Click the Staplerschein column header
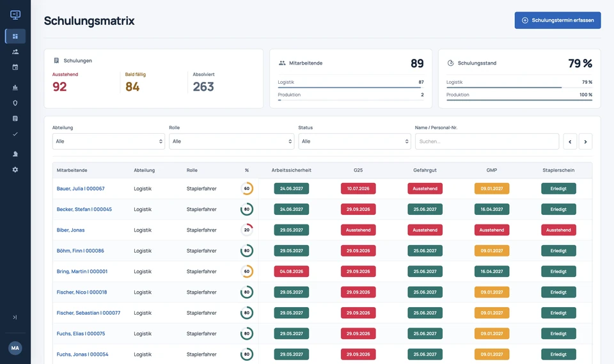The width and height of the screenshot is (614, 364). 558,170
